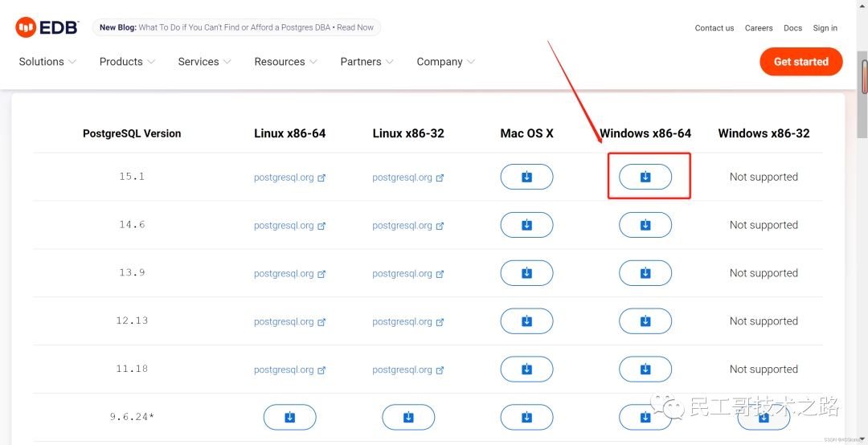Screen dimensions: 868x445
Task: Click version number 13.9
Action: coord(132,272)
